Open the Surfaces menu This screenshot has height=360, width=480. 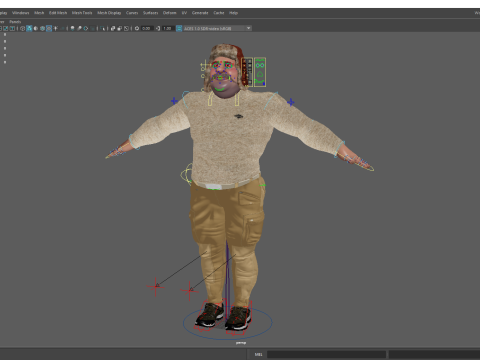tap(151, 13)
